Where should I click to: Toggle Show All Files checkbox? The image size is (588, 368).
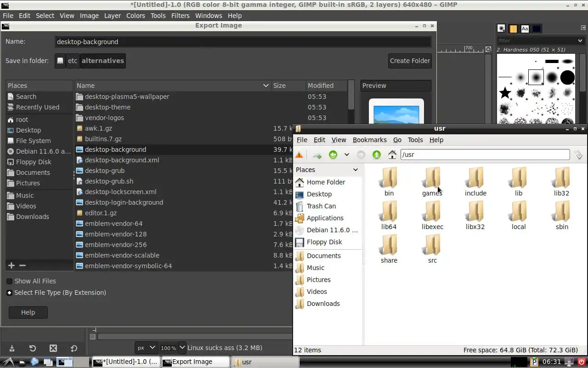9,281
